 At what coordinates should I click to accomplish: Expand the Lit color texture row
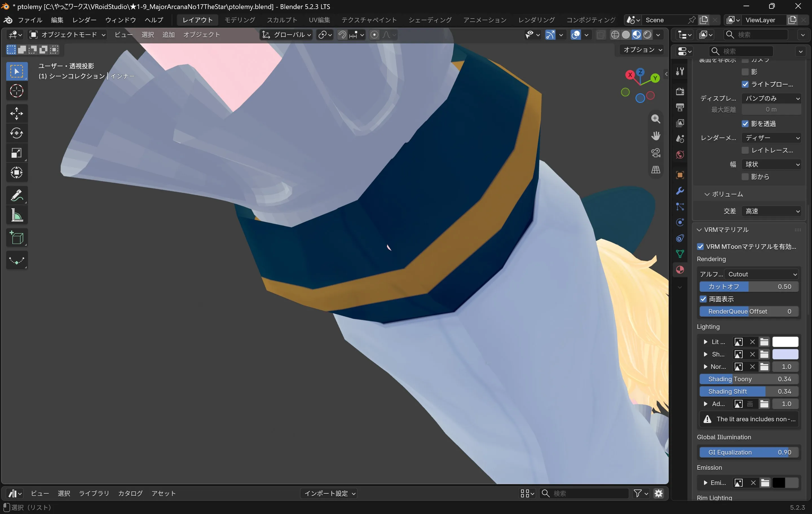tap(705, 342)
